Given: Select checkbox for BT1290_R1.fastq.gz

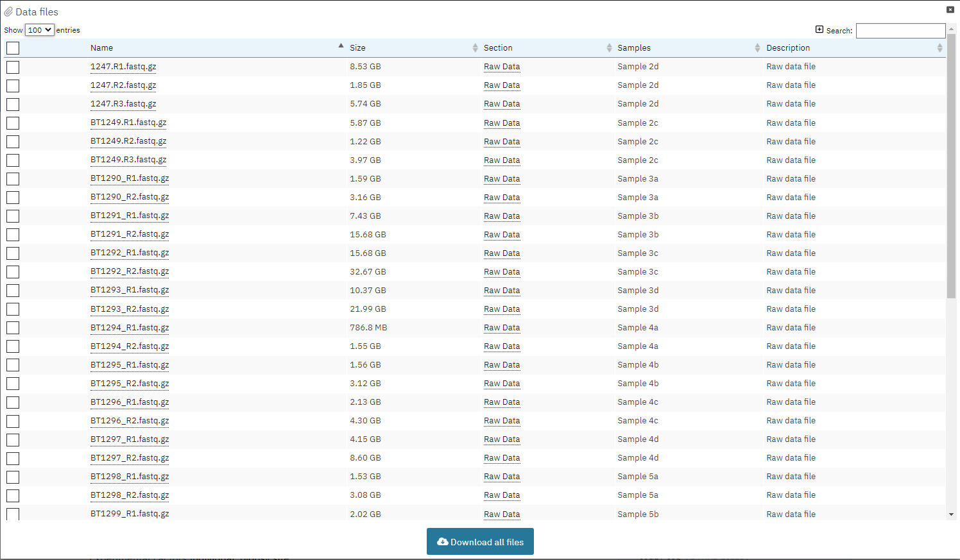Looking at the screenshot, I should (13, 179).
